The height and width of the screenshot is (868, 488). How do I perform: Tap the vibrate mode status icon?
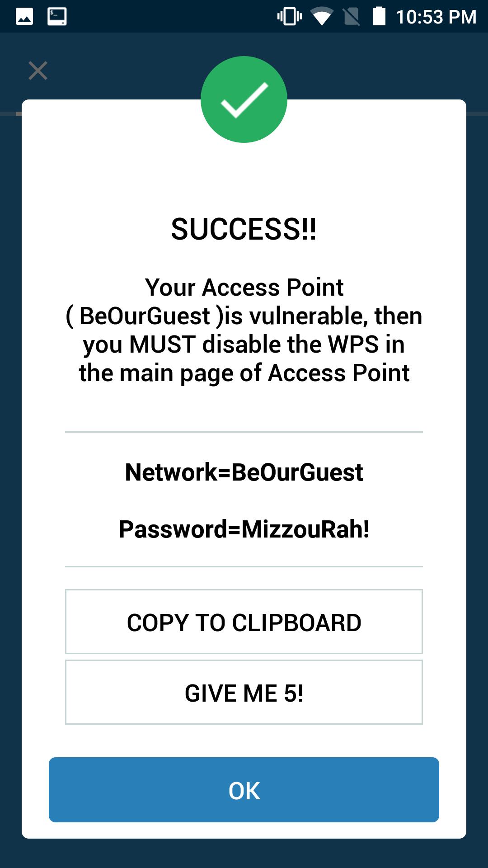(290, 17)
